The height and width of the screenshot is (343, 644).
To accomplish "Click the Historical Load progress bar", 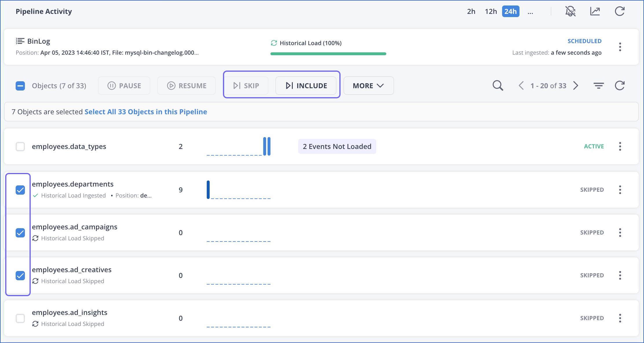I will (328, 54).
